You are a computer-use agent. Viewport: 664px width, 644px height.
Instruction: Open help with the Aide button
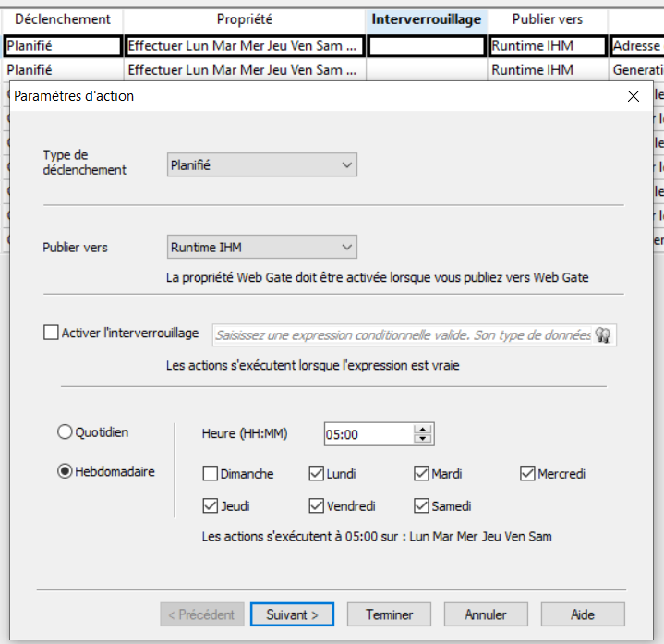click(583, 614)
